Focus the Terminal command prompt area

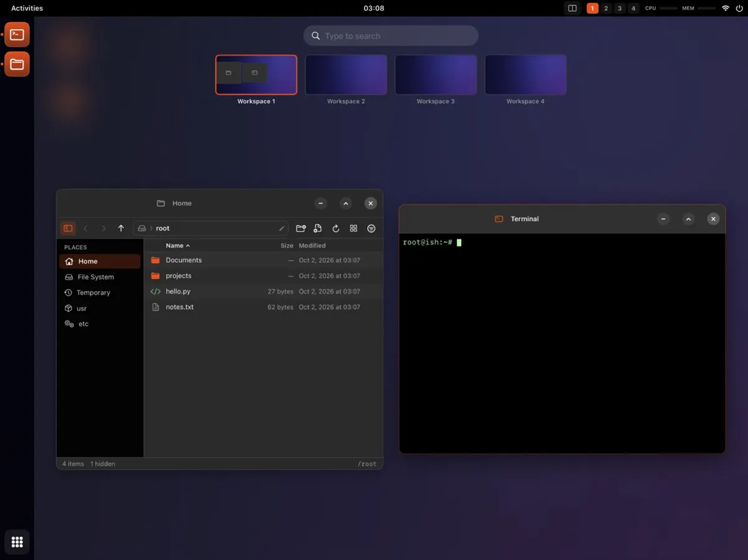coord(562,343)
